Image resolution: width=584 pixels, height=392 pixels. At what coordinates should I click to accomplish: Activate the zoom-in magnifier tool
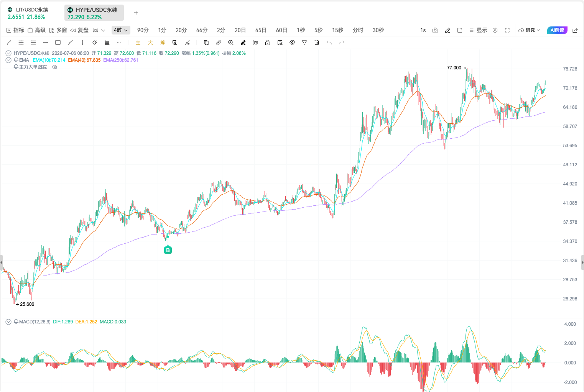pyautogui.click(x=231, y=43)
